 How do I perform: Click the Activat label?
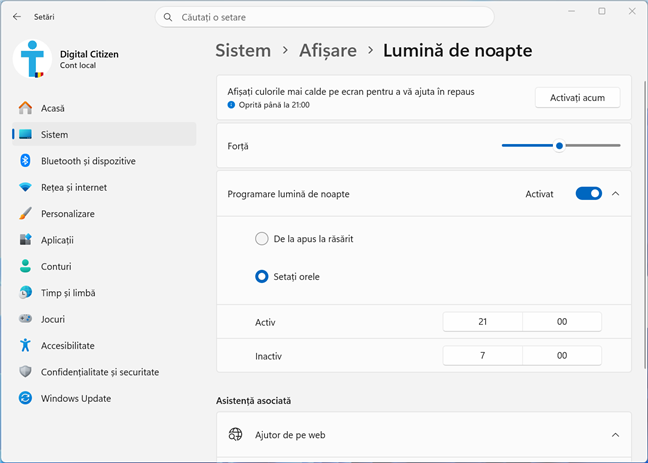pyautogui.click(x=539, y=194)
